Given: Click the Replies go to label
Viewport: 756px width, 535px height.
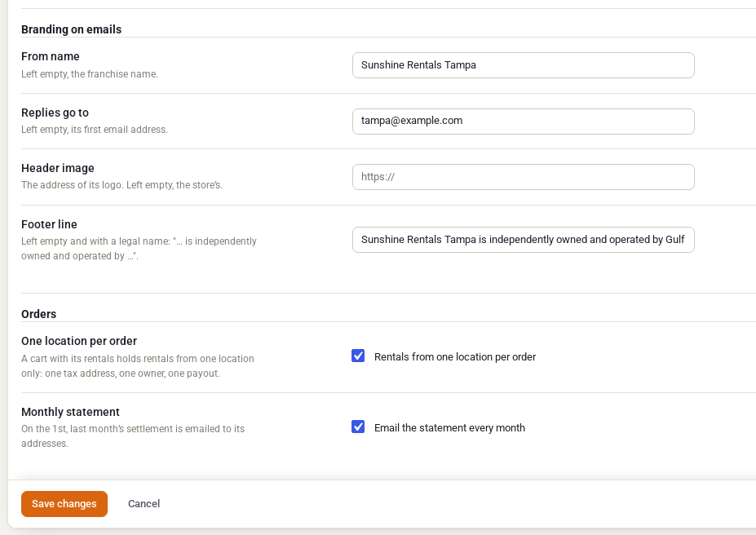Looking at the screenshot, I should click(x=55, y=113).
